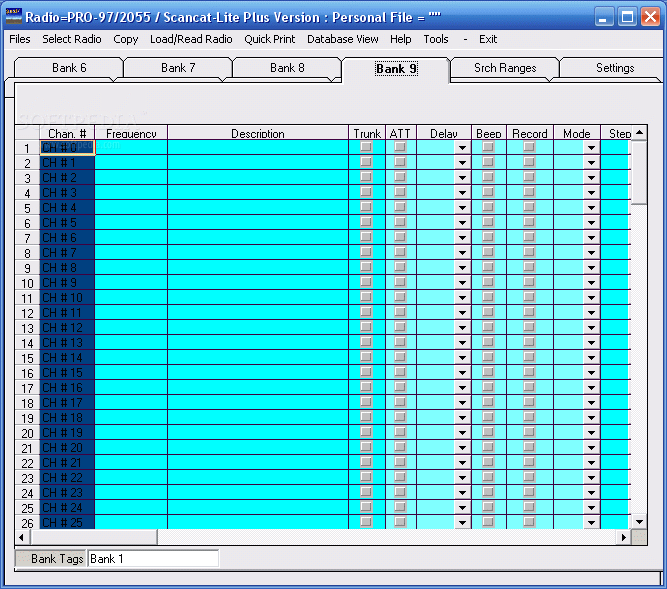Switch to the Bank 8 tab
The height and width of the screenshot is (589, 667).
(287, 68)
